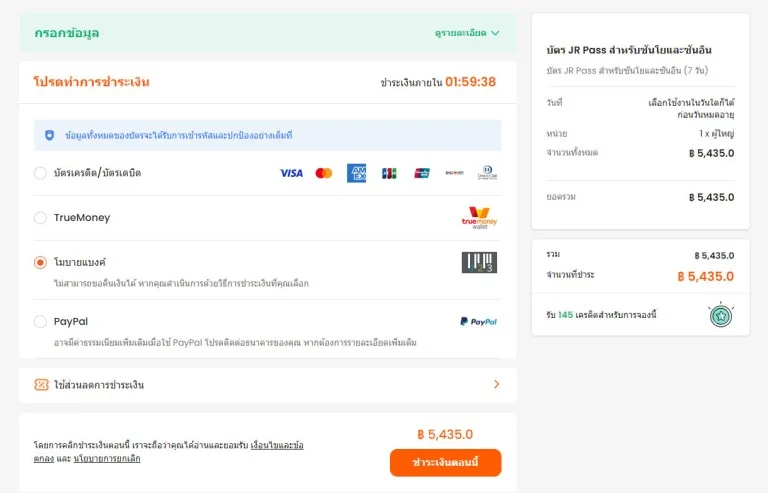
Task: Click the Visa card logo
Action: click(291, 173)
